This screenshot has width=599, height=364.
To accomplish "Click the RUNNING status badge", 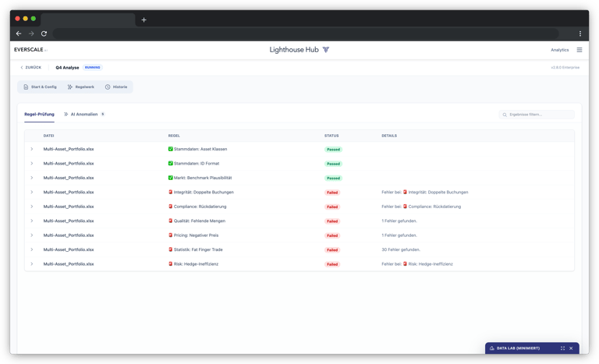I will click(x=93, y=67).
